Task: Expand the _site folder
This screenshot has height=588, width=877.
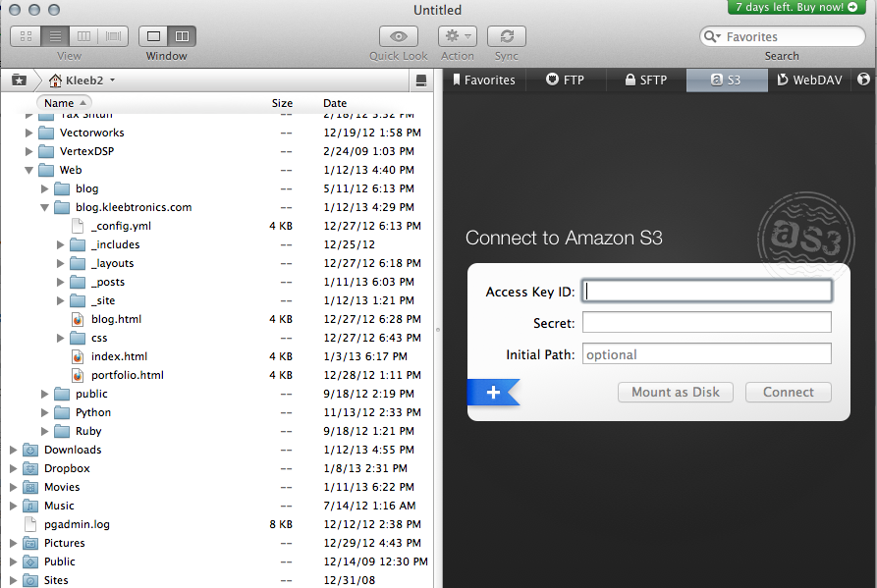Action: click(x=61, y=300)
